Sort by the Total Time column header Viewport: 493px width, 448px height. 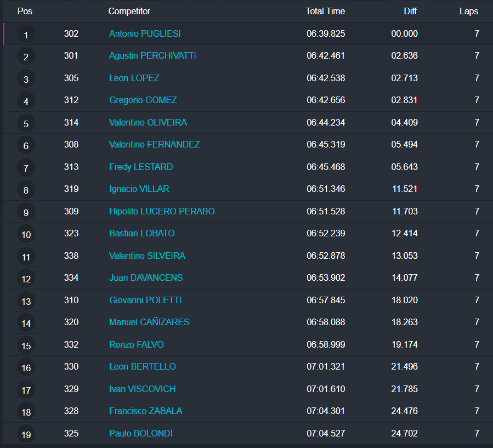coord(325,11)
